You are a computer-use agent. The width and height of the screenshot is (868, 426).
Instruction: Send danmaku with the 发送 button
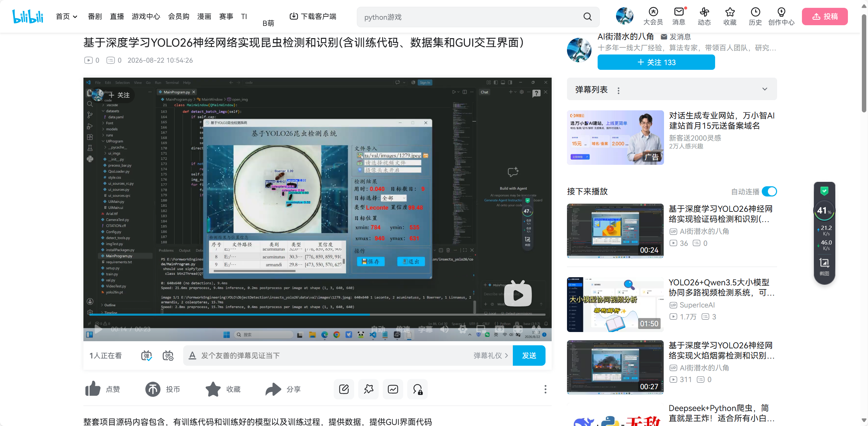pyautogui.click(x=529, y=356)
